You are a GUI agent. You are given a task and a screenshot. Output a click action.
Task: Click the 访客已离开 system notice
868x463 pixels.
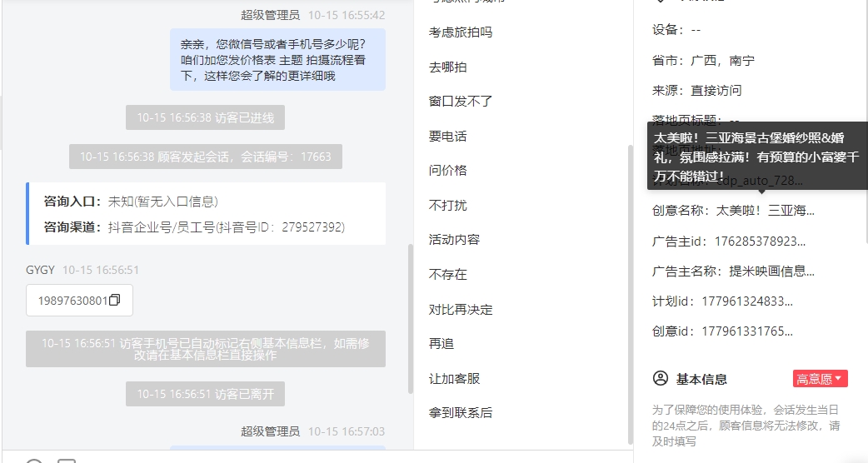pyautogui.click(x=205, y=394)
